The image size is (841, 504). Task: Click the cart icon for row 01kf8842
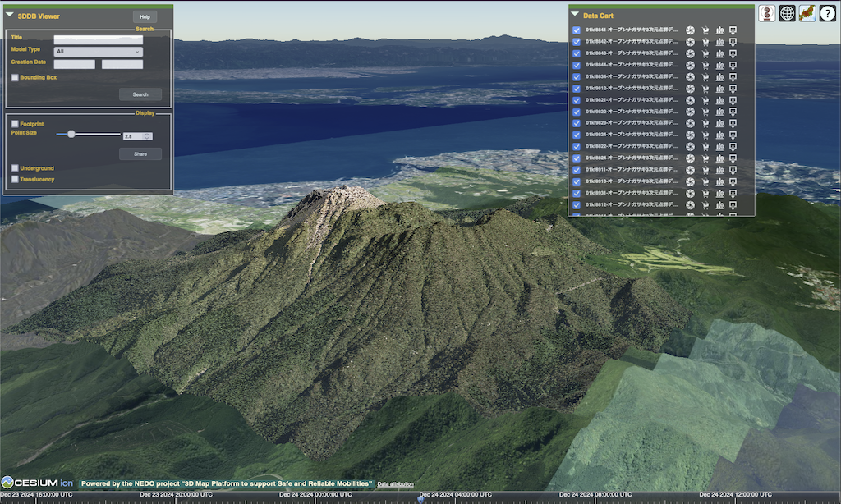(705, 42)
